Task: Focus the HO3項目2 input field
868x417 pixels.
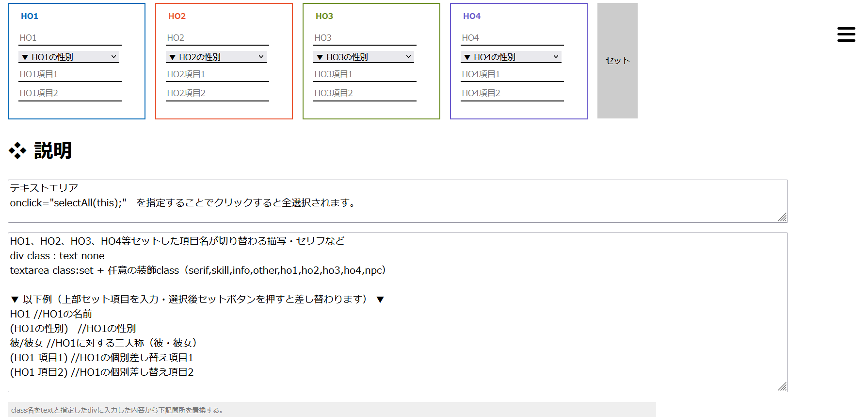Action: tap(365, 93)
